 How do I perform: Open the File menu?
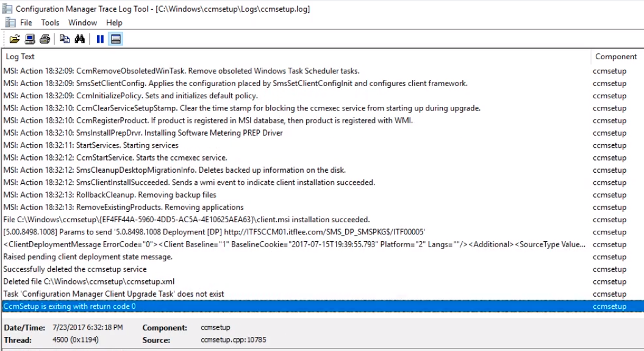pyautogui.click(x=26, y=23)
